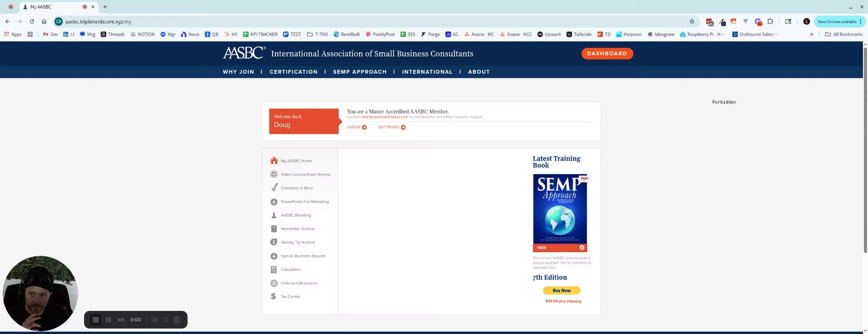Open the All Bookmarks folder

pos(844,34)
